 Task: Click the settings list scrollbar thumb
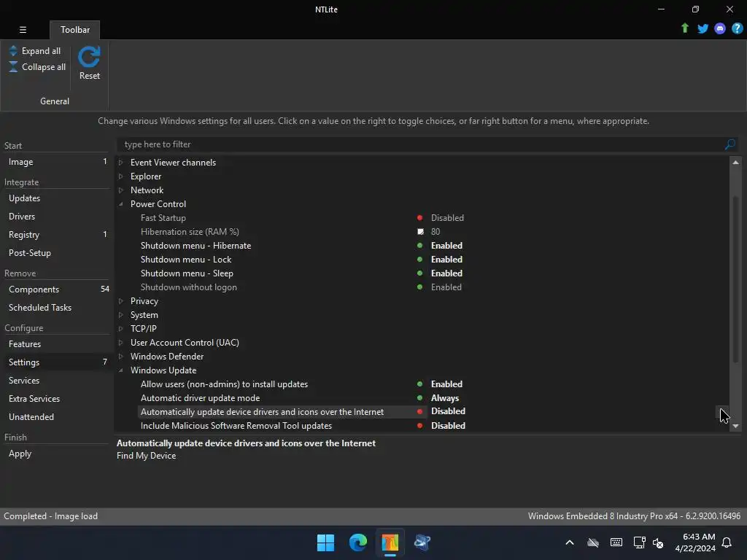point(735,279)
